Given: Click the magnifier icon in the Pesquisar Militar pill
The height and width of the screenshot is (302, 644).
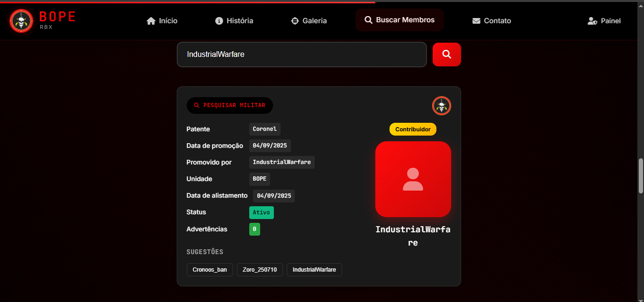Looking at the screenshot, I should point(197,105).
